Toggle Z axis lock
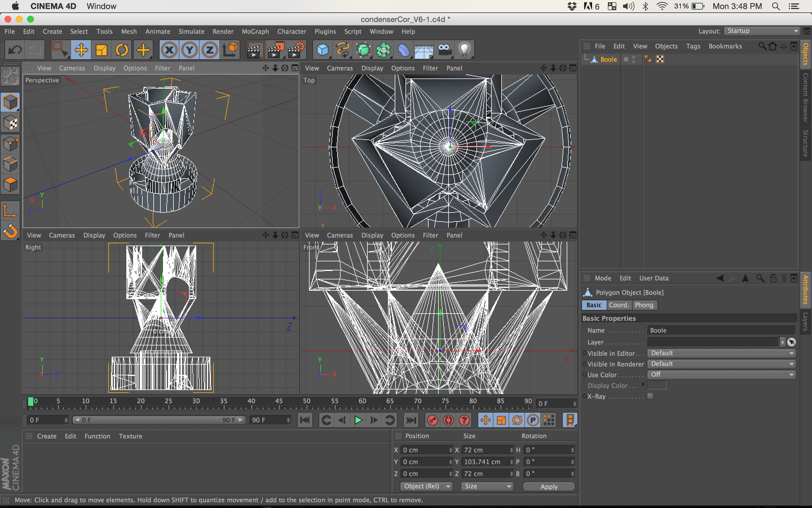 210,50
